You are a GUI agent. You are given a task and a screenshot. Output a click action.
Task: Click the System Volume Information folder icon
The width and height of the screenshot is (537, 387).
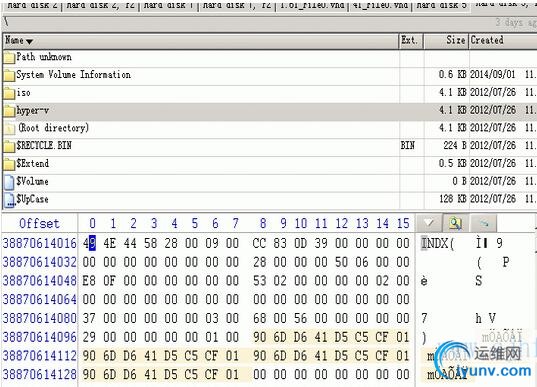[9, 75]
